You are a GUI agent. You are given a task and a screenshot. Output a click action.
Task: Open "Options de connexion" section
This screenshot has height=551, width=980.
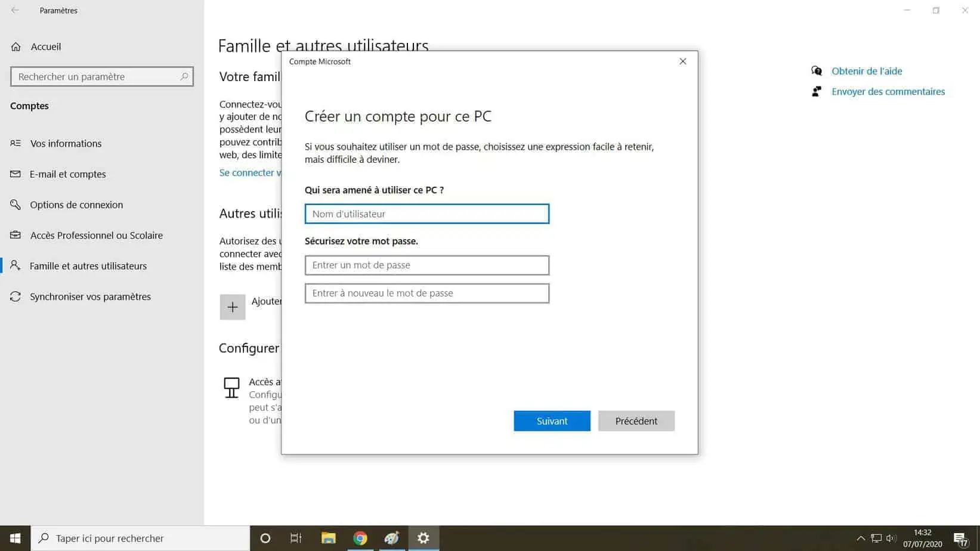76,205
